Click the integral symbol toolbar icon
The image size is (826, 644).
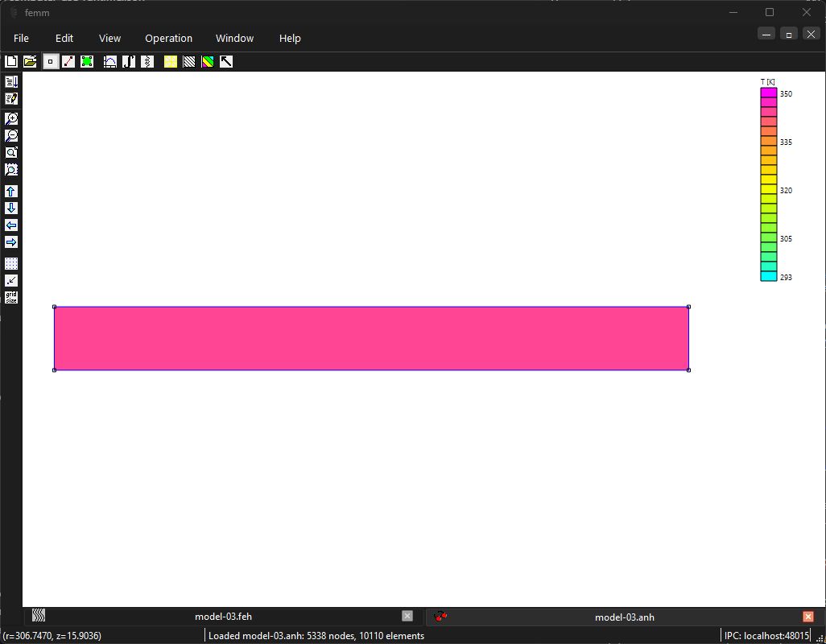(129, 62)
